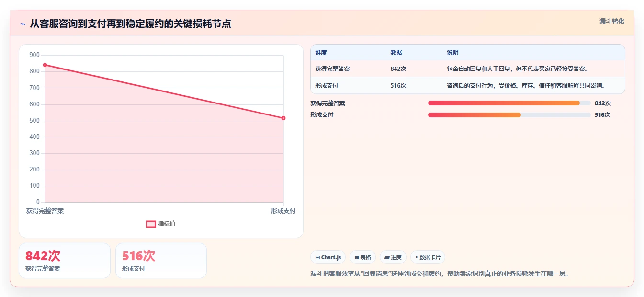Click the description starting 咨询后的支付行为

pyautogui.click(x=526, y=86)
